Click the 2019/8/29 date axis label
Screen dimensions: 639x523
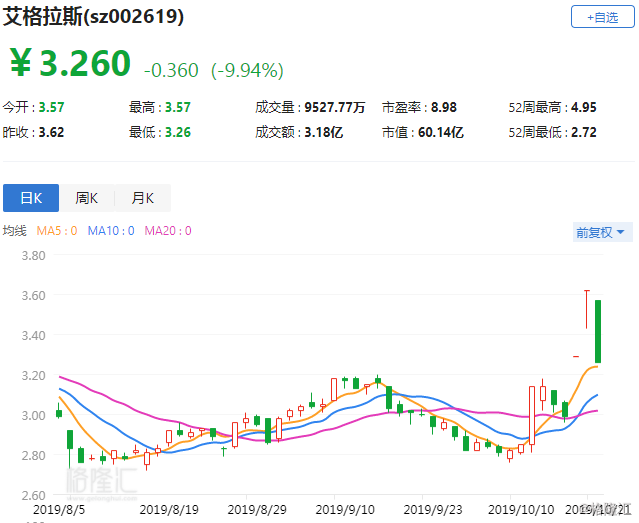tap(257, 510)
